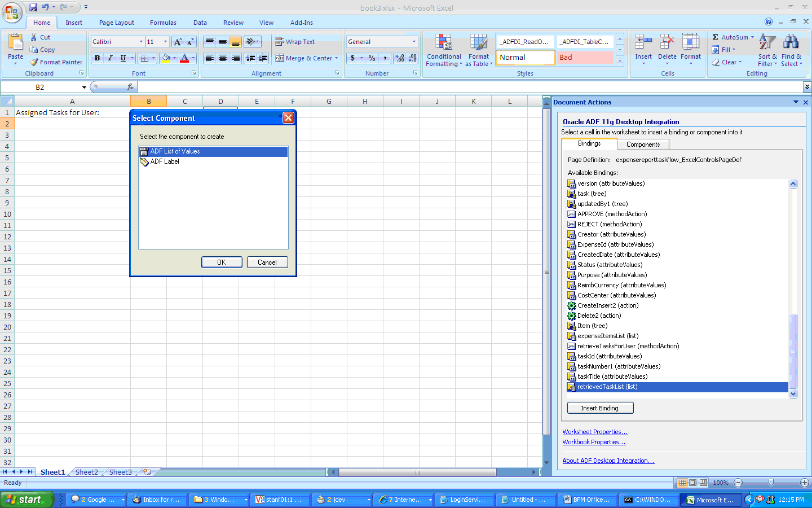
Task: Toggle Italic formatting button
Action: tap(110, 58)
